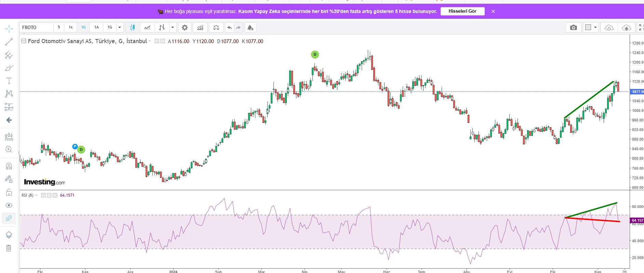Redo the last chart action
The width and height of the screenshot is (644, 273).
tap(239, 27)
